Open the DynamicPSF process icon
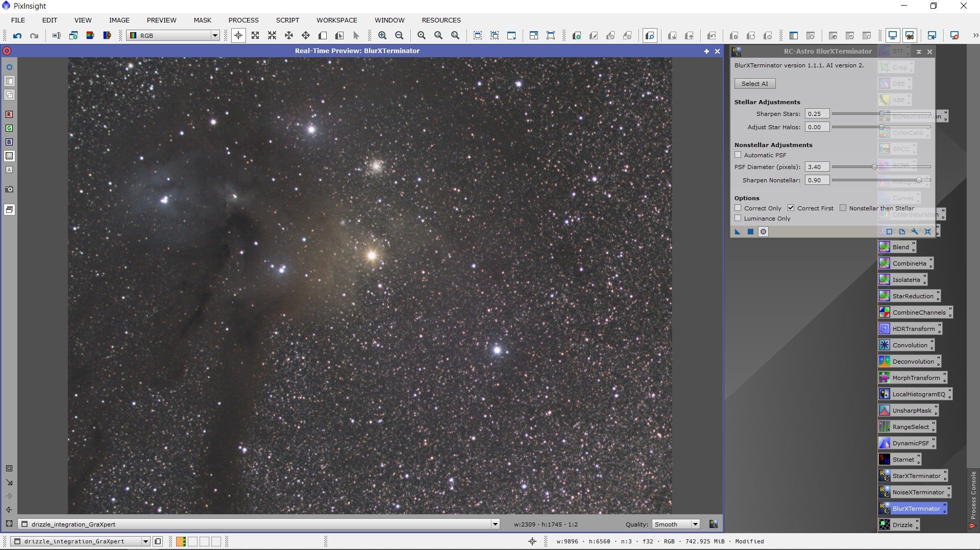The height and width of the screenshot is (550, 980). [906, 443]
